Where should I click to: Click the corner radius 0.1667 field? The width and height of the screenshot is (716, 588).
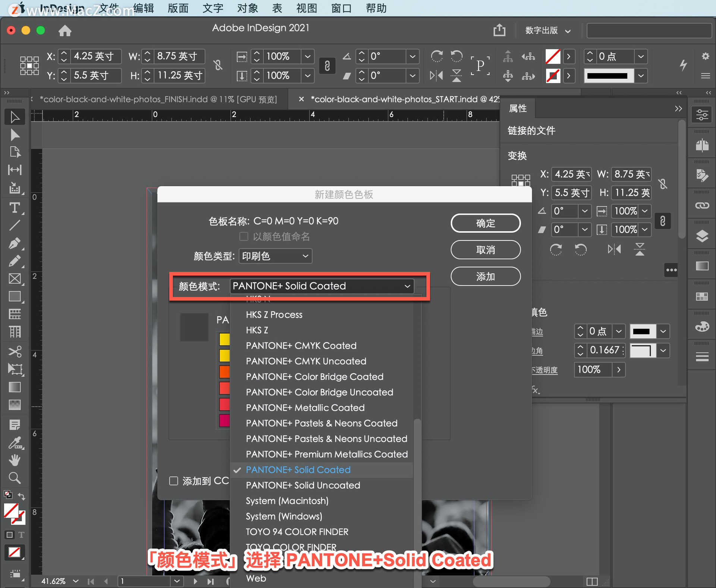[x=606, y=350]
